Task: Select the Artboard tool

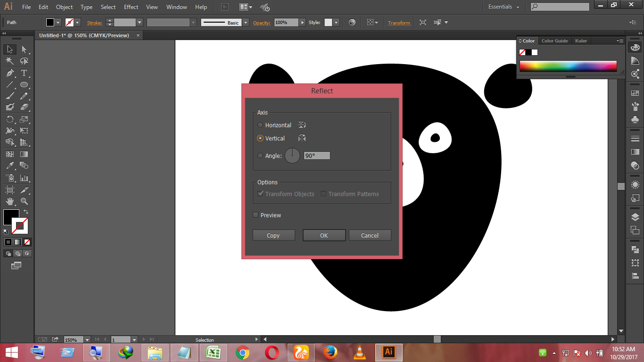Action: coord(10,190)
